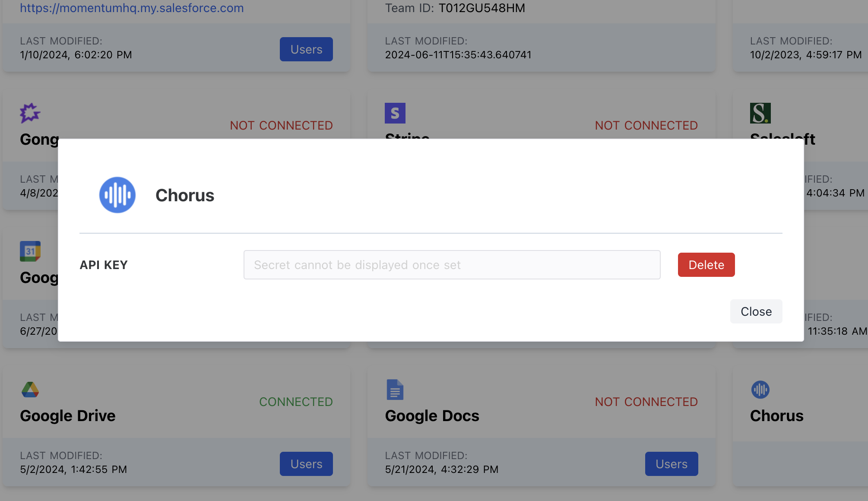
Task: Click the Chorus waveform icon in the modal
Action: (x=117, y=195)
